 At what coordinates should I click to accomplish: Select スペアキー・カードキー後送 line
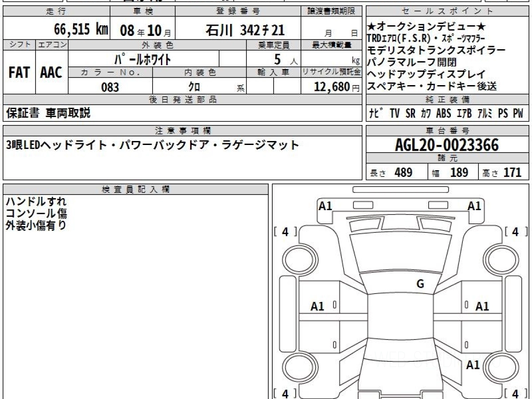[432, 86]
